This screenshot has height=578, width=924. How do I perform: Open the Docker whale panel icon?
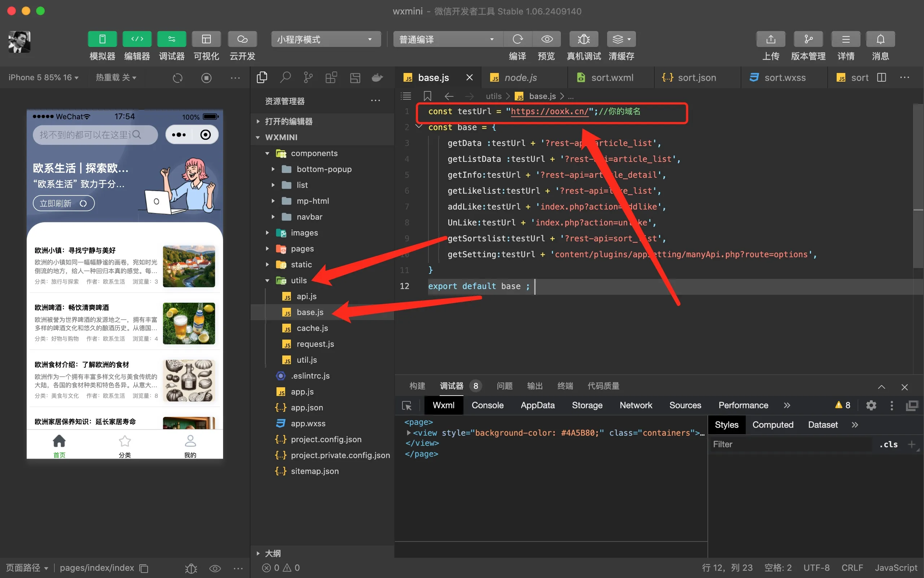coord(377,78)
